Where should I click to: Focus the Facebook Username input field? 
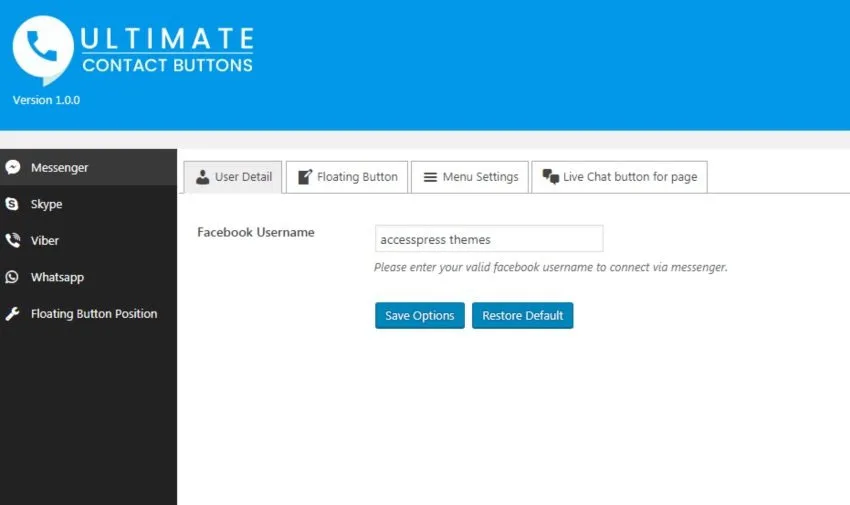pyautogui.click(x=489, y=239)
